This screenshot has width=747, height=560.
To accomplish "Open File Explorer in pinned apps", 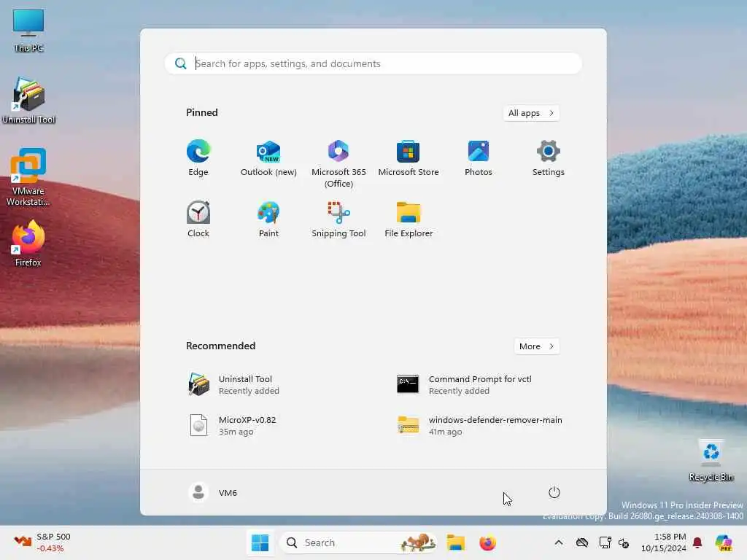I will point(409,219).
